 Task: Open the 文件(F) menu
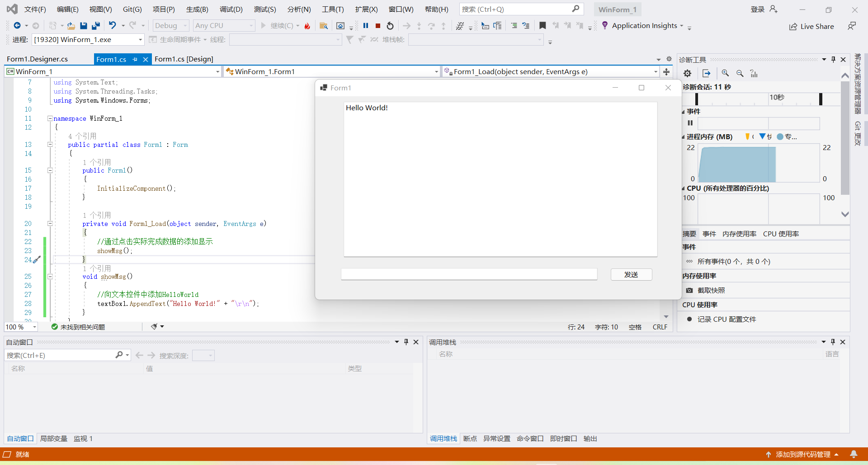pos(35,9)
